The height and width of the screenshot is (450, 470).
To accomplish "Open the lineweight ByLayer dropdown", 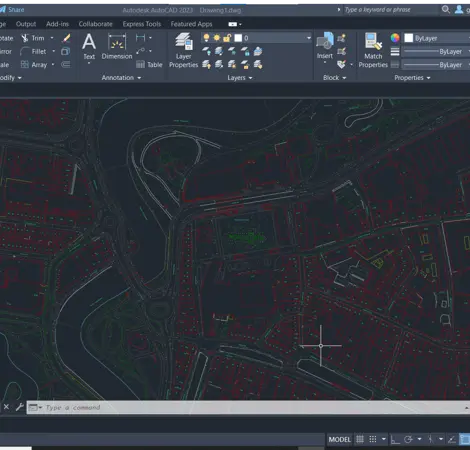I will (x=435, y=52).
